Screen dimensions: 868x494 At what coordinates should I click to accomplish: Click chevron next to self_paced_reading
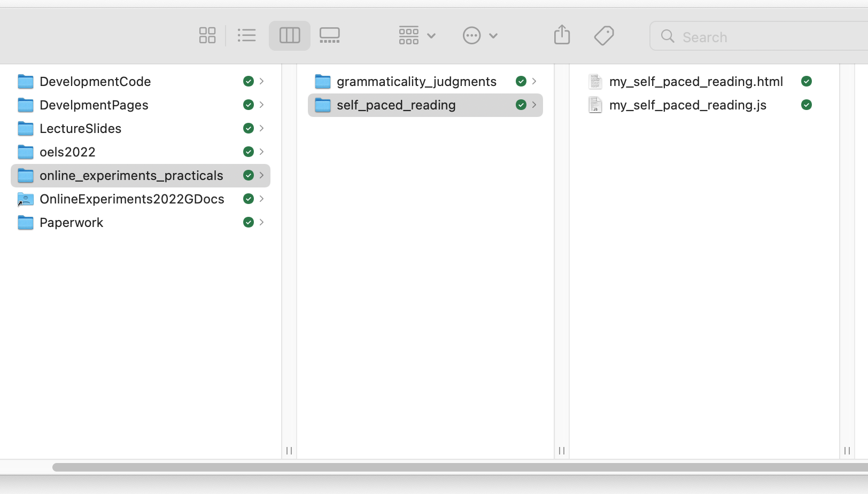(534, 105)
